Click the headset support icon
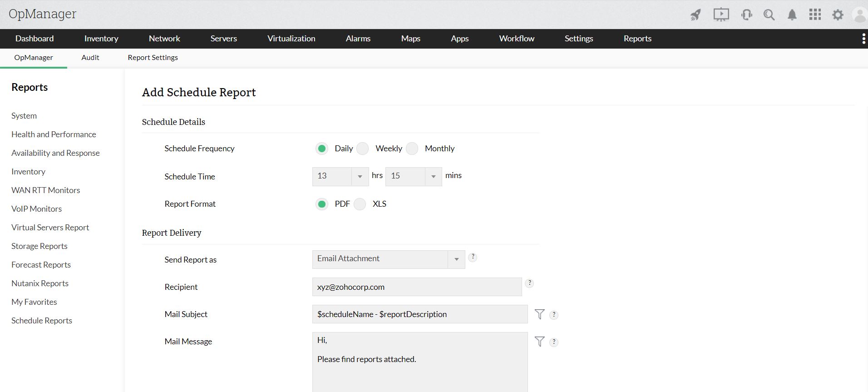This screenshot has width=868, height=392. (746, 15)
